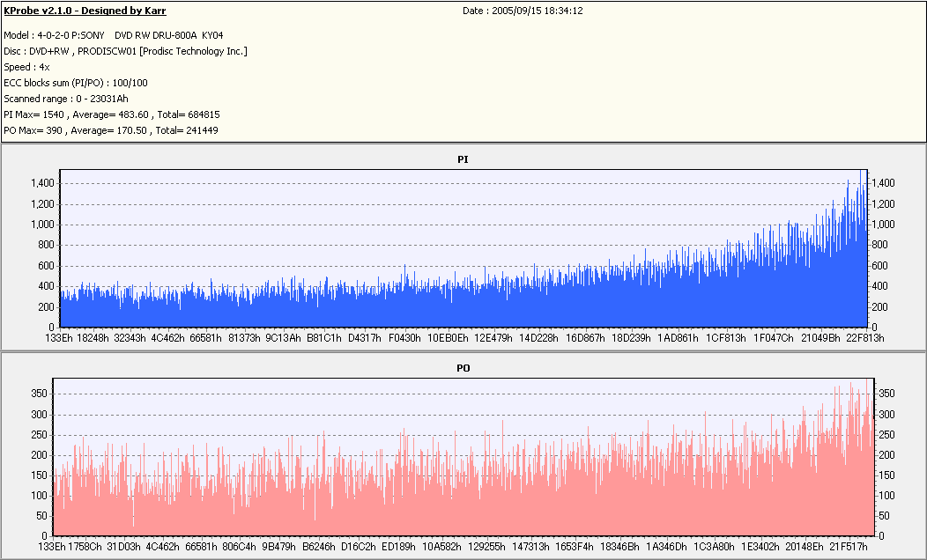
Task: Click 600 on PI chart left axis
Action: [x=46, y=266]
